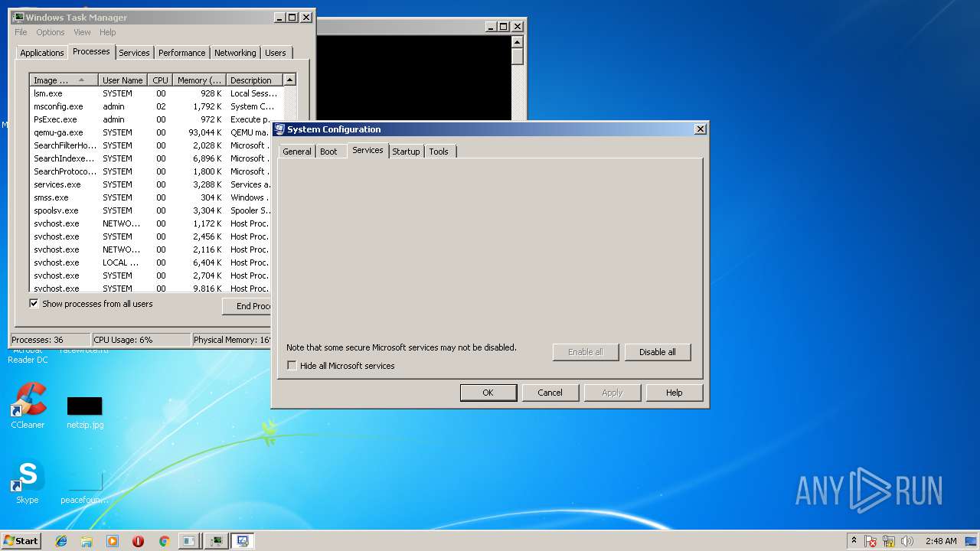Viewport: 980px width, 551px height.
Task: Switch to Task Manager's Services tab
Action: (134, 53)
